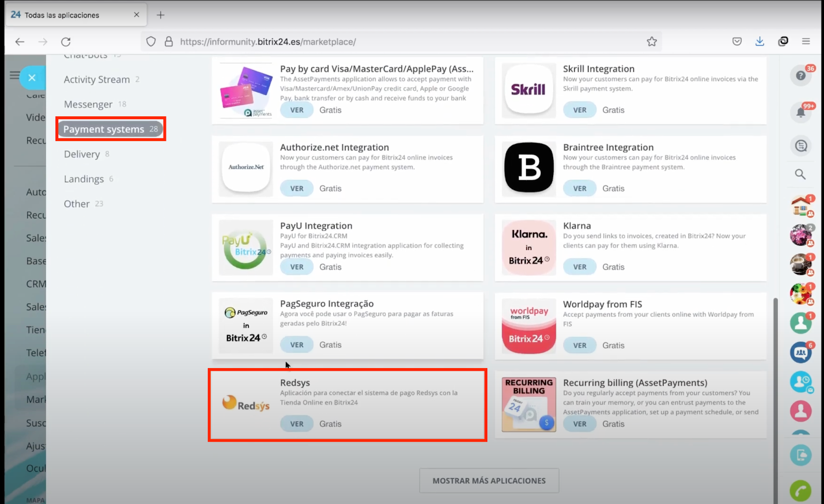Click VER for Skrill Integration
The width and height of the screenshot is (824, 504).
pyautogui.click(x=580, y=110)
